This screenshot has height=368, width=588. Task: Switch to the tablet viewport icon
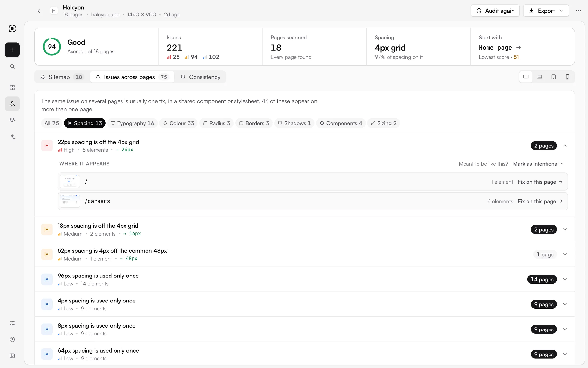coord(554,77)
